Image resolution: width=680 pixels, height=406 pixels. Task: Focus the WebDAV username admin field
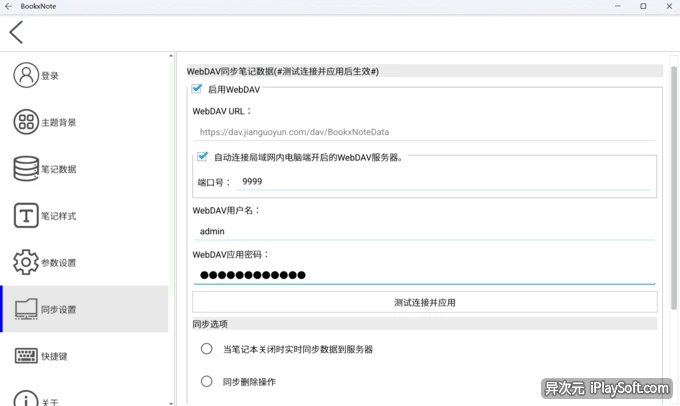point(425,231)
